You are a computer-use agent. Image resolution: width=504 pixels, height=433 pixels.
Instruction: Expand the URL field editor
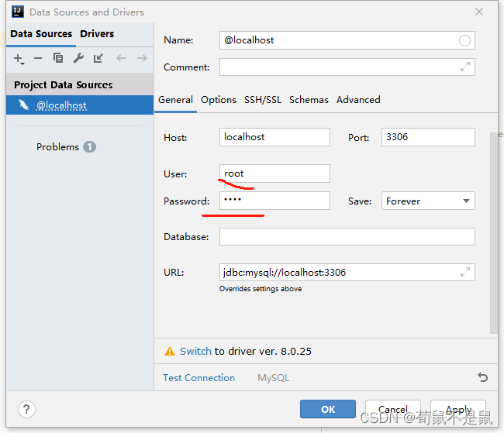(464, 272)
